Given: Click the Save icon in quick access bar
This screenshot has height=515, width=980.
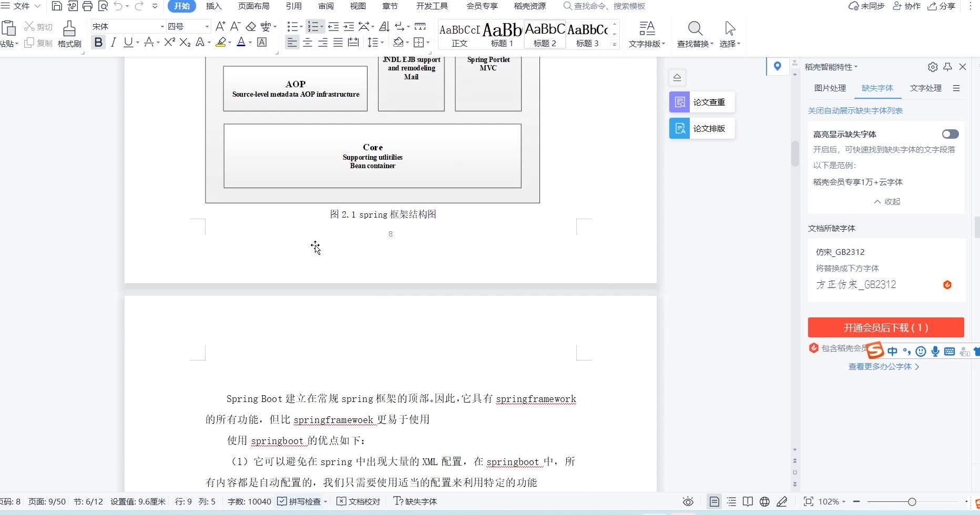Looking at the screenshot, I should point(57,6).
